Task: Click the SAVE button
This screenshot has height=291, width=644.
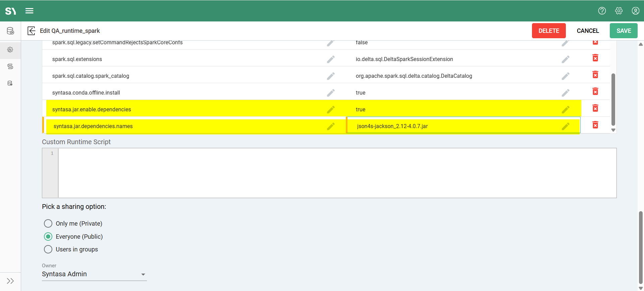Action: (x=624, y=31)
